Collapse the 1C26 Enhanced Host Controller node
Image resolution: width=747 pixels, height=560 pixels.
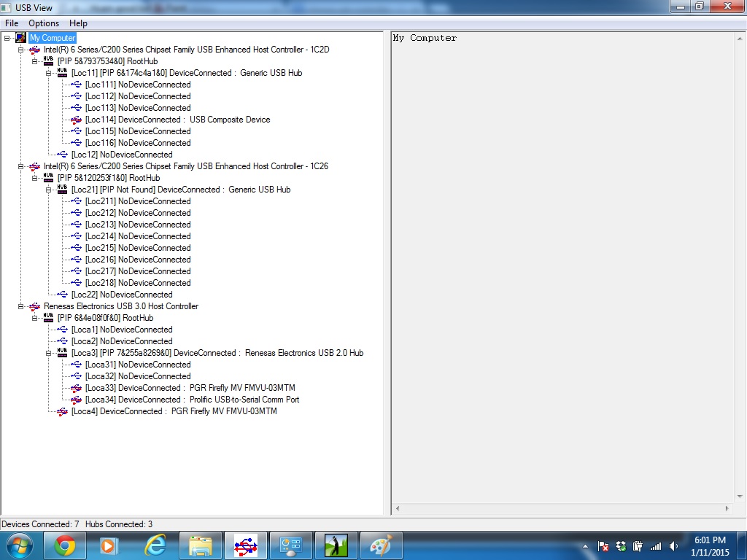tap(21, 166)
